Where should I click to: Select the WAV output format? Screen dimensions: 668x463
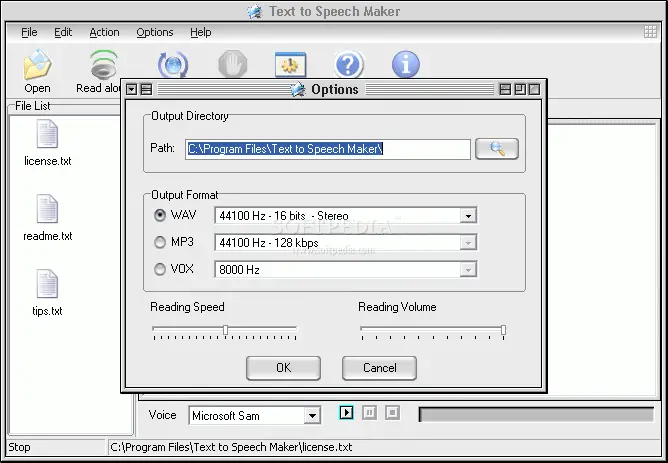click(160, 216)
